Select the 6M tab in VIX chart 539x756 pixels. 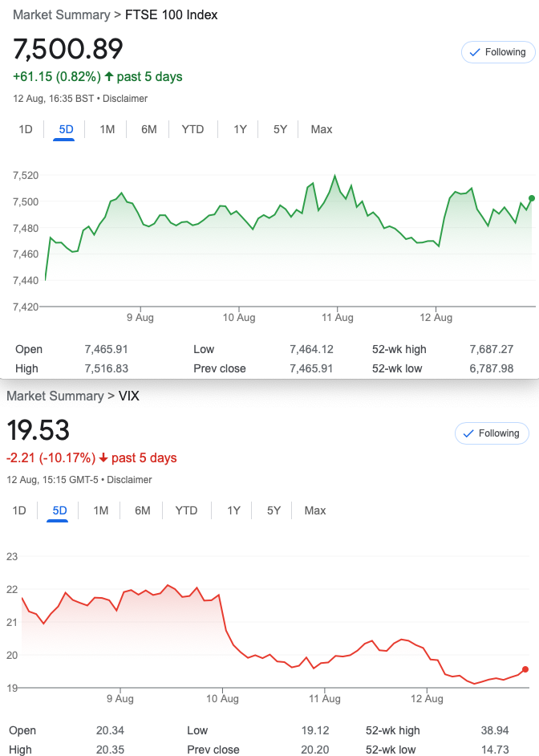tap(143, 510)
